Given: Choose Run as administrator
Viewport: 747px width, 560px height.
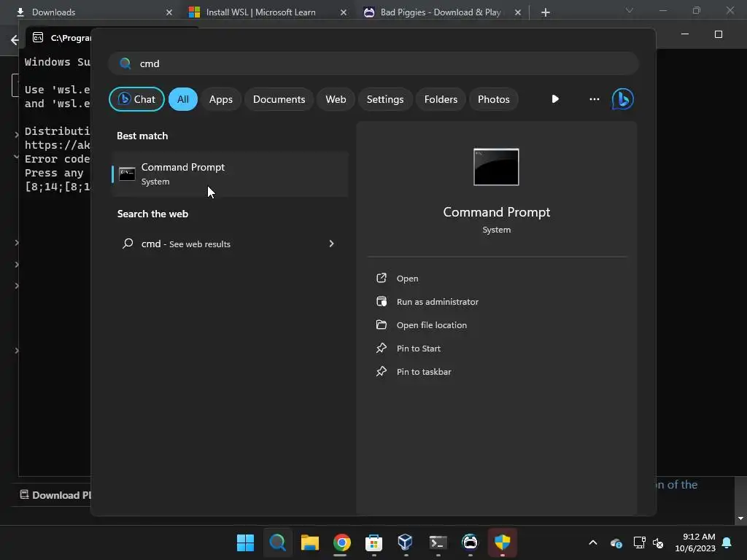Looking at the screenshot, I should 438,302.
